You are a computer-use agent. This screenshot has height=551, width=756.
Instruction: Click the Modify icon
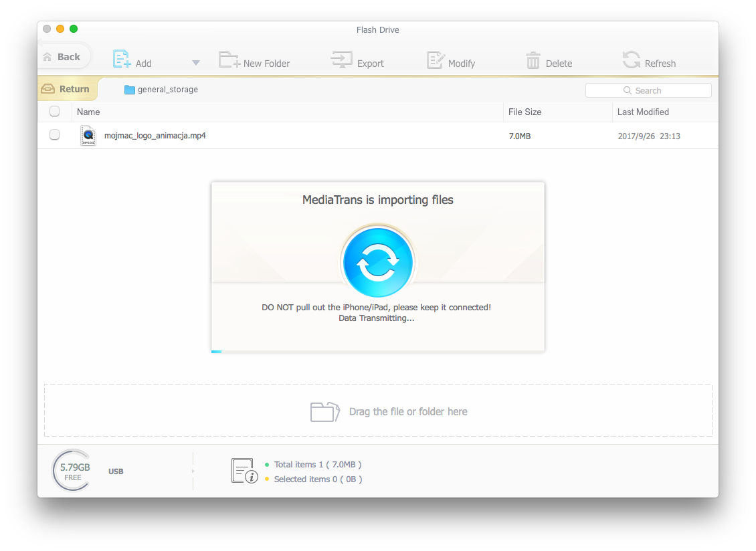tap(436, 60)
